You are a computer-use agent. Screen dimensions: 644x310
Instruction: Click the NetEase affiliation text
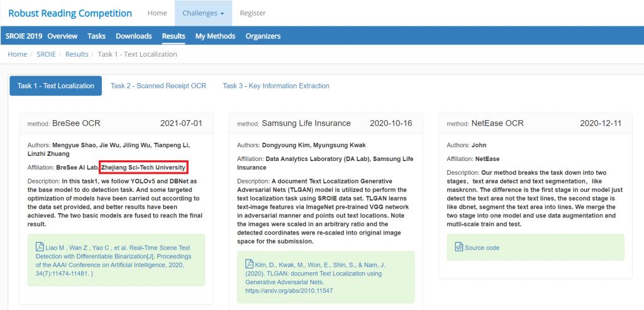tap(487, 159)
